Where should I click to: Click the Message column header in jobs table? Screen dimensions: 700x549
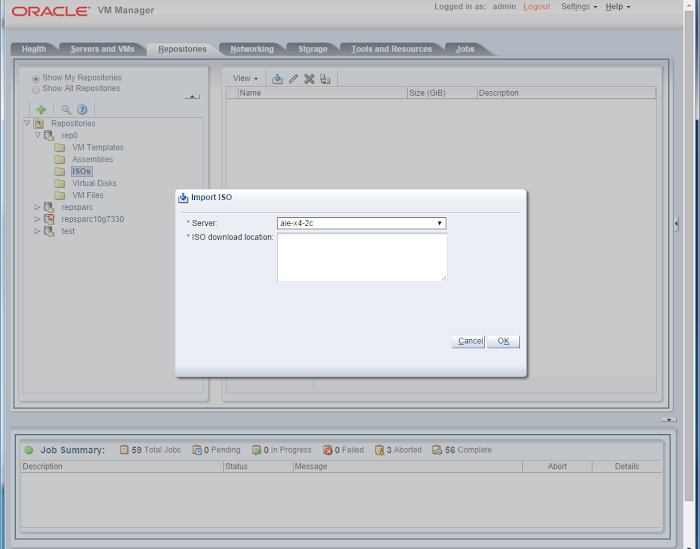pyautogui.click(x=408, y=466)
